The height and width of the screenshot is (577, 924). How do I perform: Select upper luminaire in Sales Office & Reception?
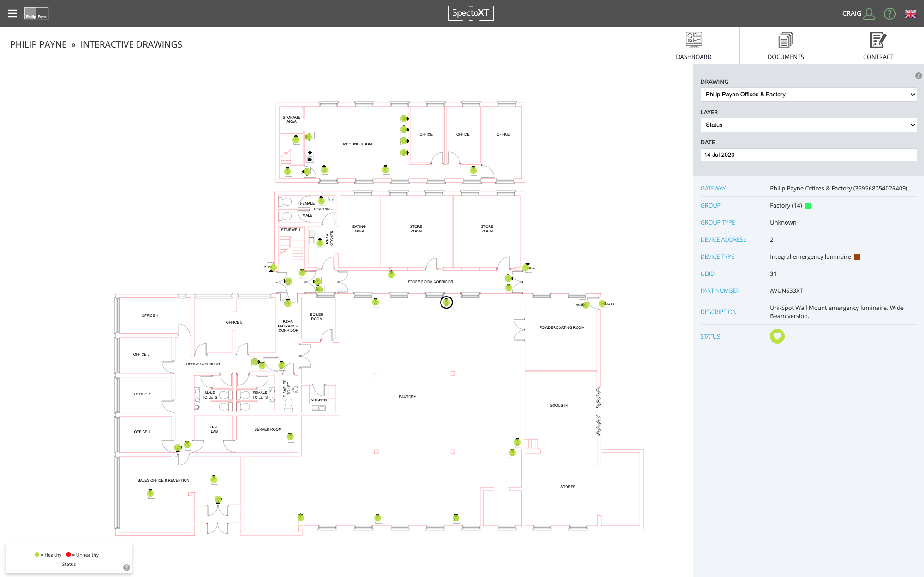[214, 479]
